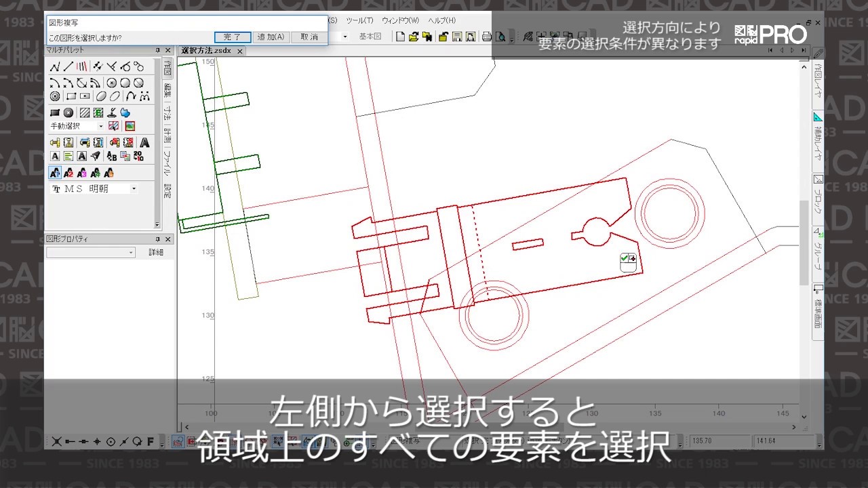The width and height of the screenshot is (868, 488).
Task: Activate the A2 text style icon
Action: (68, 172)
